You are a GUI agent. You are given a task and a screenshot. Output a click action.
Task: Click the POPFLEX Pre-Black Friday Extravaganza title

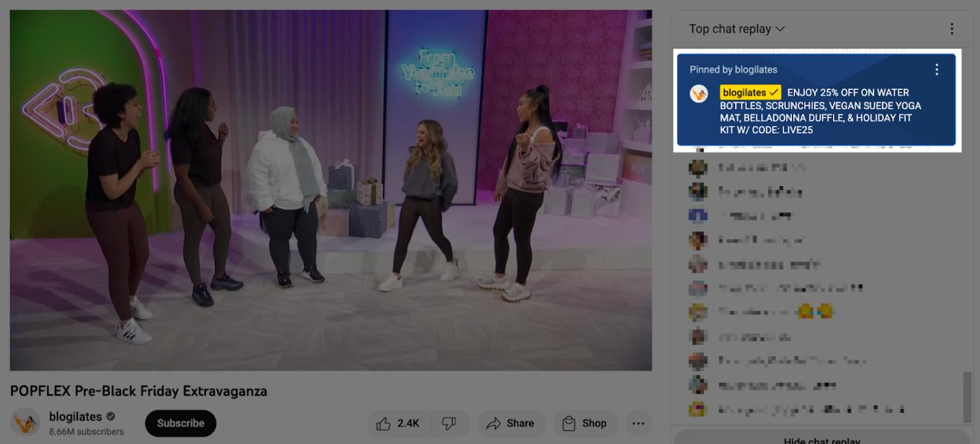[139, 391]
